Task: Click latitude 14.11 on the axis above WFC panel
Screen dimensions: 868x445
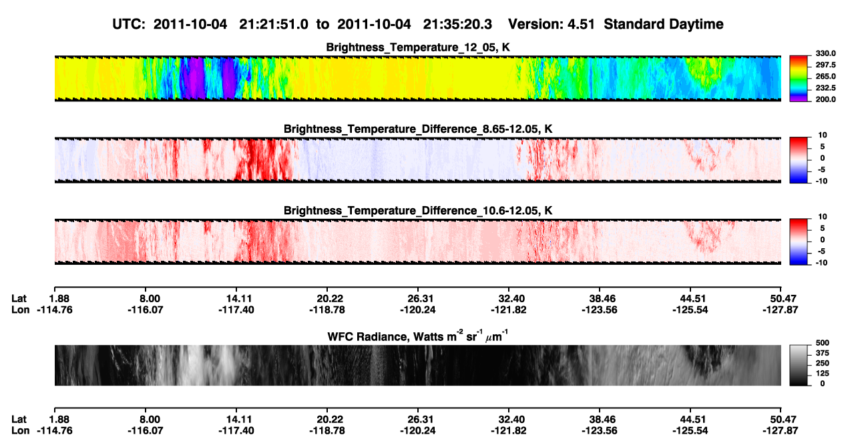Action: (x=240, y=299)
